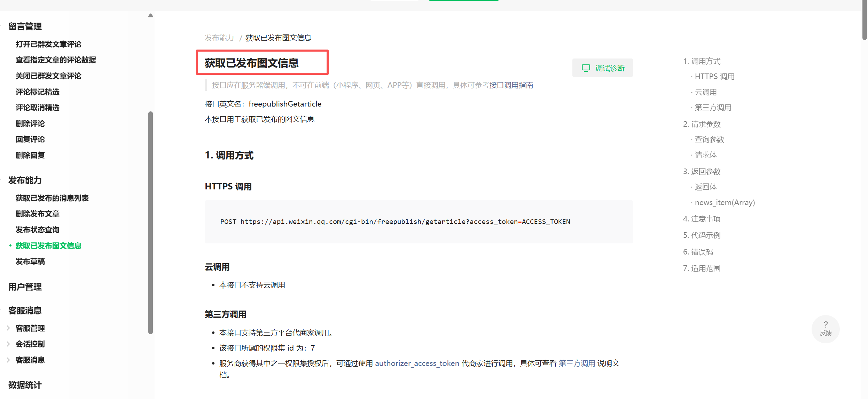Open authorizer_access_token link
Screen dimensions: 868x399
[x=417, y=363]
